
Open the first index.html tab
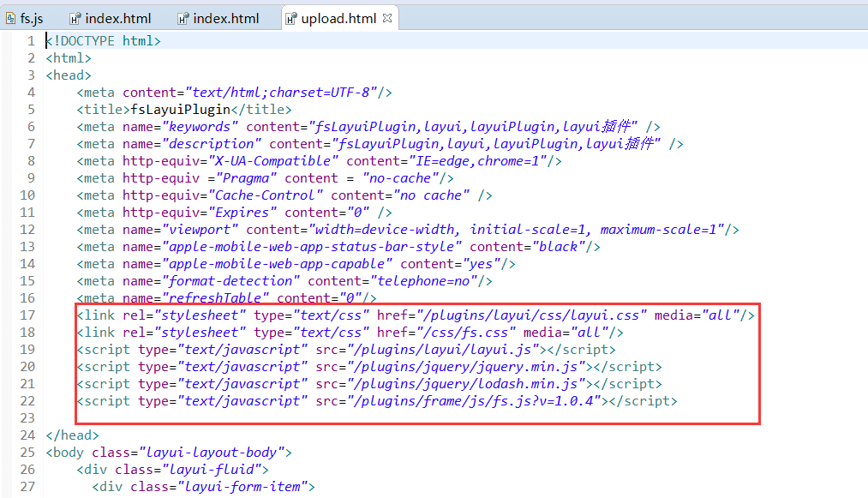pyautogui.click(x=117, y=18)
